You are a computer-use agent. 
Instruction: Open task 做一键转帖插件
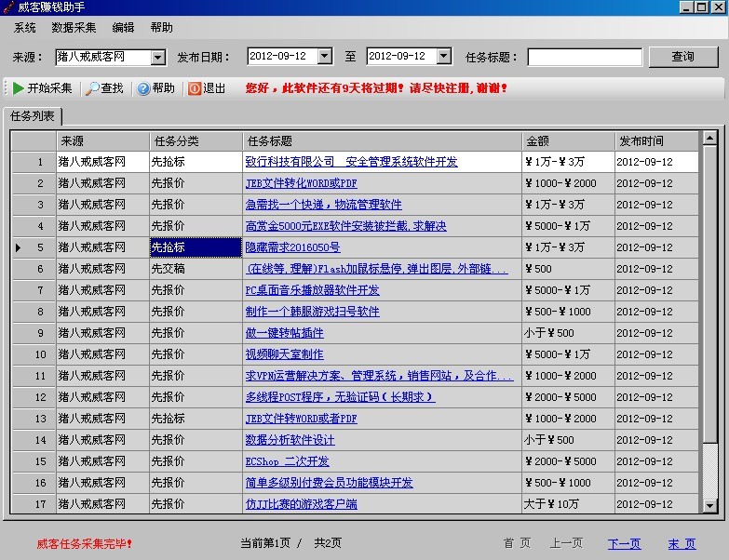285,333
